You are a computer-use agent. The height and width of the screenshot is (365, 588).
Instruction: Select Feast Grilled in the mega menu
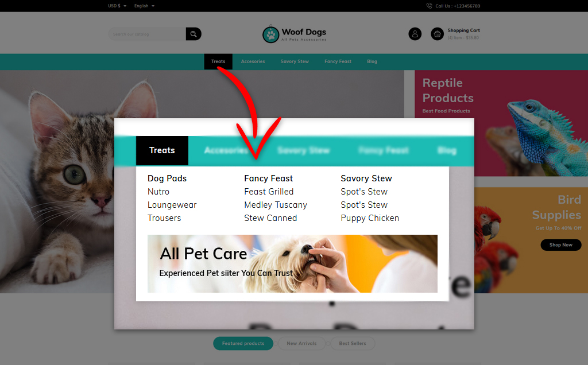click(269, 192)
